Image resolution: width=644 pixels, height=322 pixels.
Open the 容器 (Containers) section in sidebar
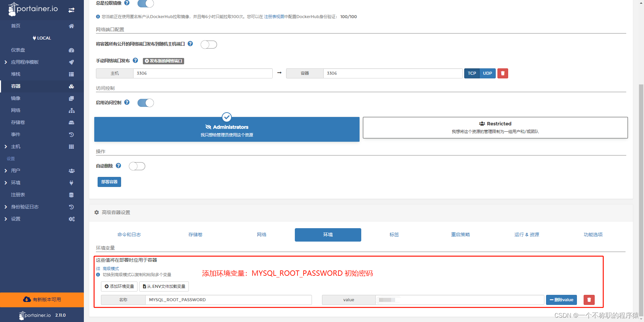15,86
